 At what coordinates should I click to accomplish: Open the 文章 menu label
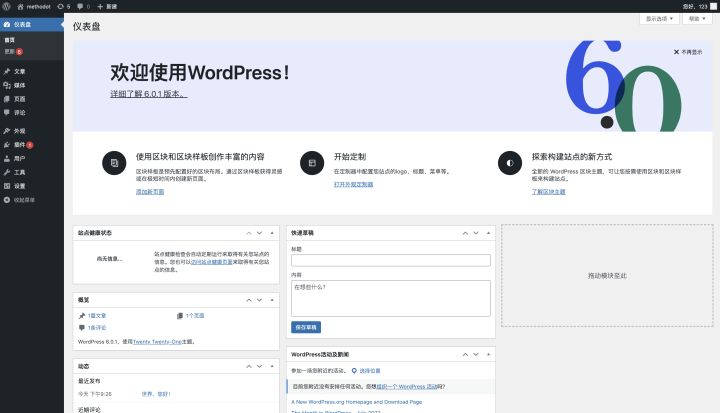[x=19, y=71]
